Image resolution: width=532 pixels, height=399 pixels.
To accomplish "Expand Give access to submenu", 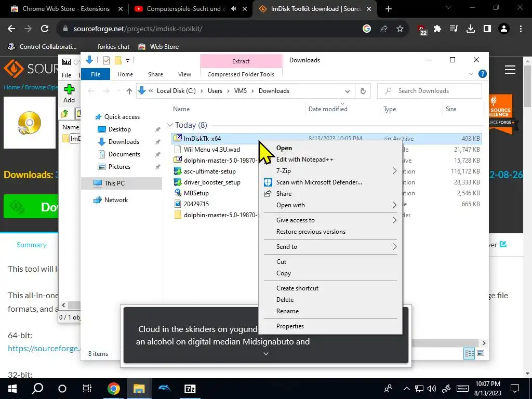I will 394,220.
